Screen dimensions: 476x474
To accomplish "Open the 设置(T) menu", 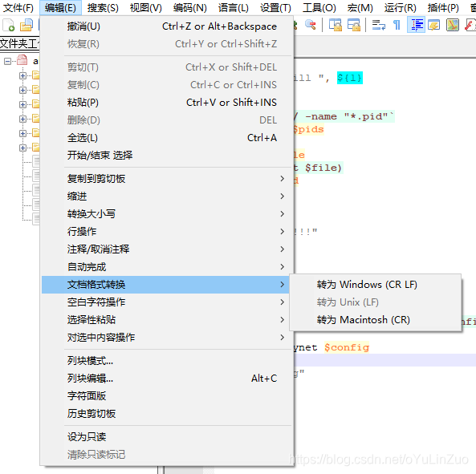I will [x=275, y=7].
